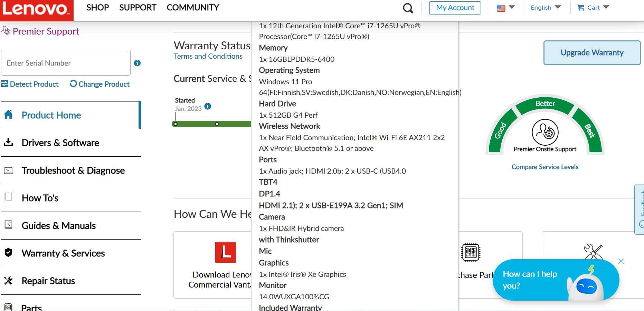Image resolution: width=644 pixels, height=311 pixels.
Task: Select Repair Status in sidebar
Action: (x=71, y=281)
